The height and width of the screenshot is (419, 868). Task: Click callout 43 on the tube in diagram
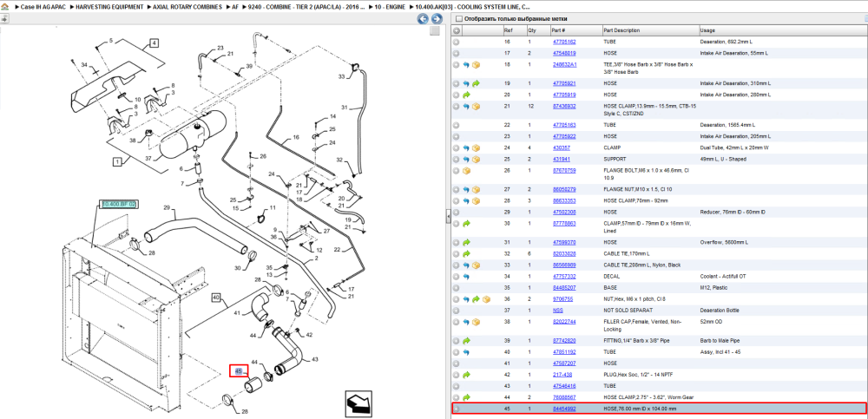(315, 360)
